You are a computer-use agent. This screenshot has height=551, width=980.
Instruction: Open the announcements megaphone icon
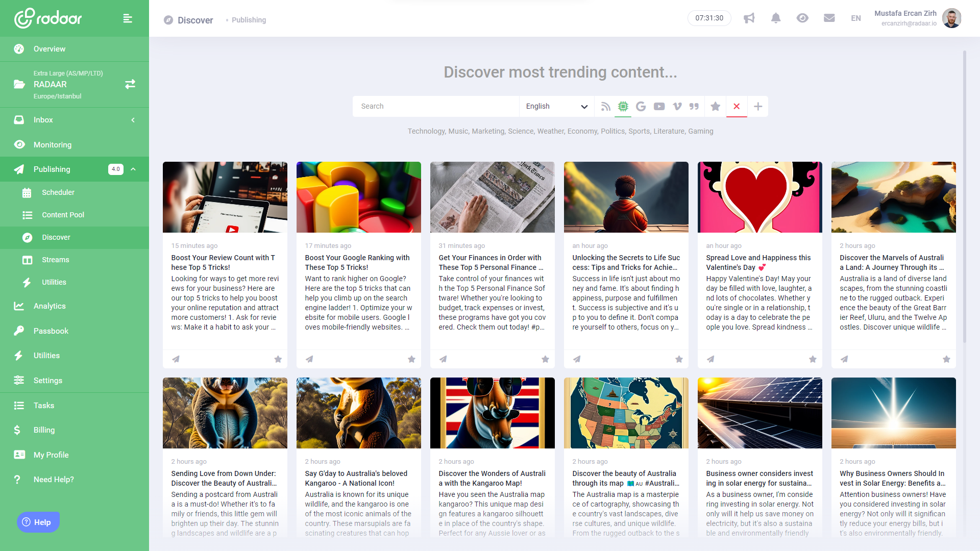tap(749, 18)
